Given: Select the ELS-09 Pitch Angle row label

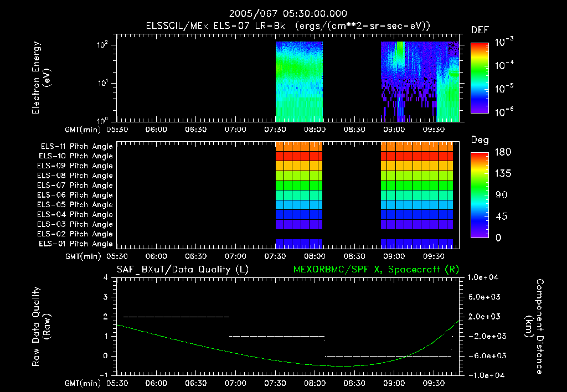Looking at the screenshot, I should pos(75,166).
